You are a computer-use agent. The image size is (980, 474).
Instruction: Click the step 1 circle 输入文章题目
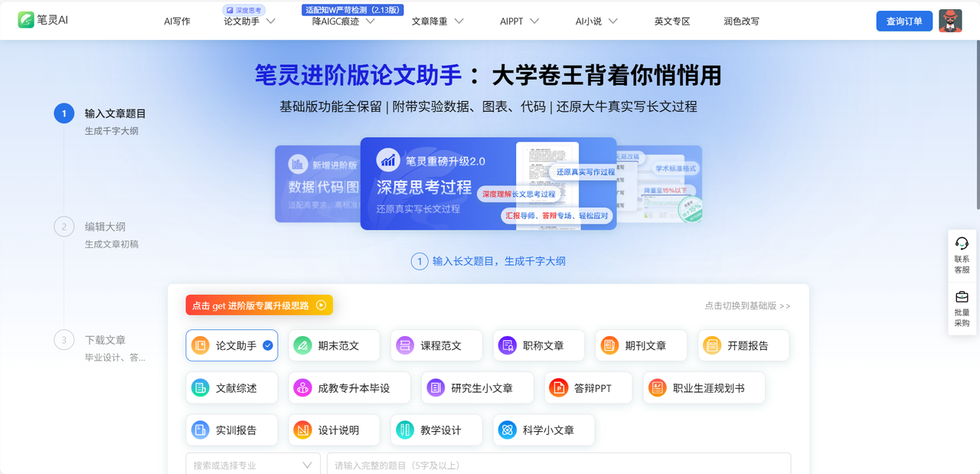pos(64,113)
